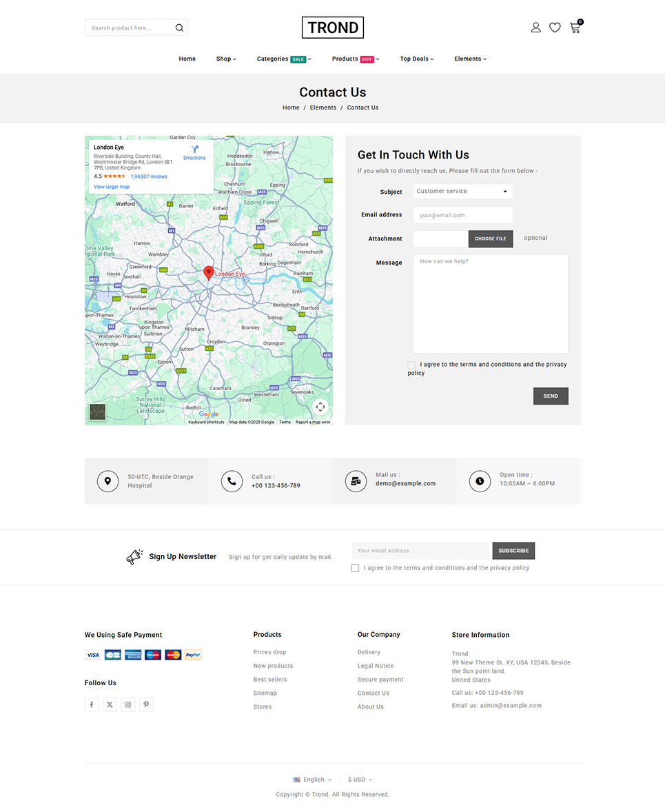665x812 pixels.
Task: Open the shopping cart icon
Action: (575, 28)
